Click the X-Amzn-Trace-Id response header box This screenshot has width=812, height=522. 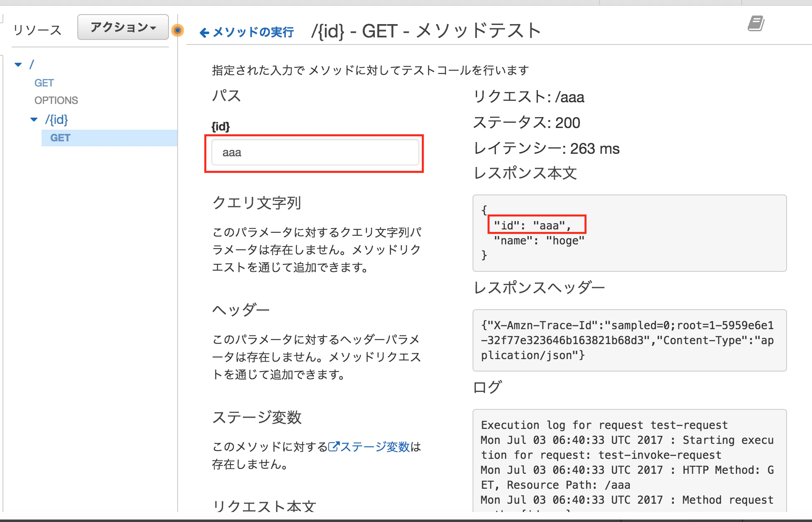click(629, 340)
